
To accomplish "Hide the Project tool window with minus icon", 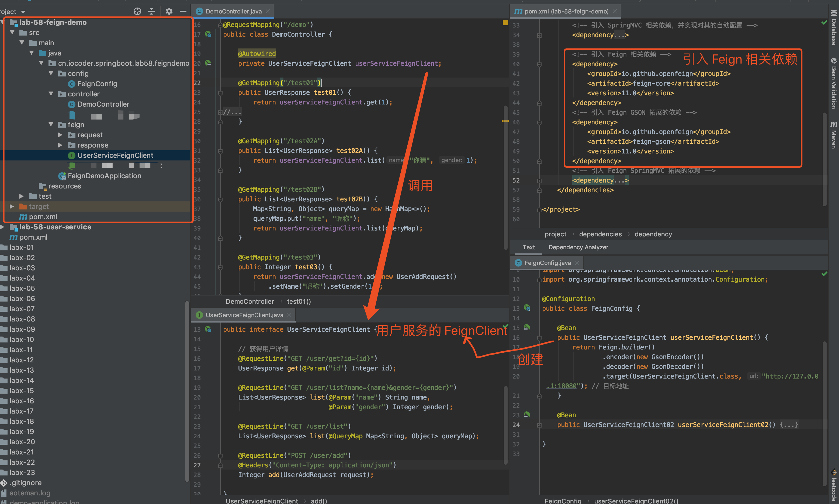I will pyautogui.click(x=183, y=12).
